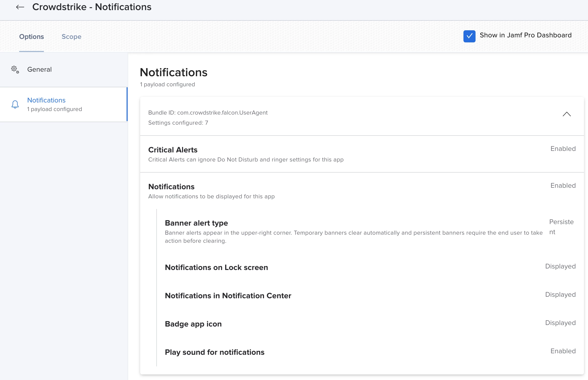The height and width of the screenshot is (380, 588).
Task: Click the Notifications bell icon
Action: [x=15, y=104]
